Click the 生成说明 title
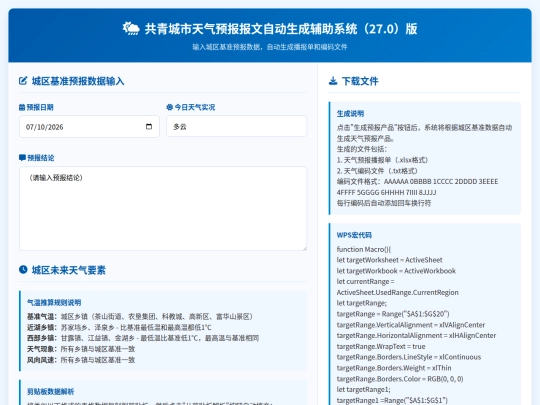 (350, 114)
